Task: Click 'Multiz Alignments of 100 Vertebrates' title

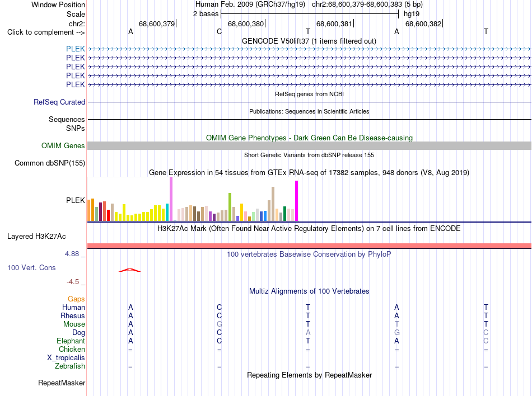Action: click(309, 291)
